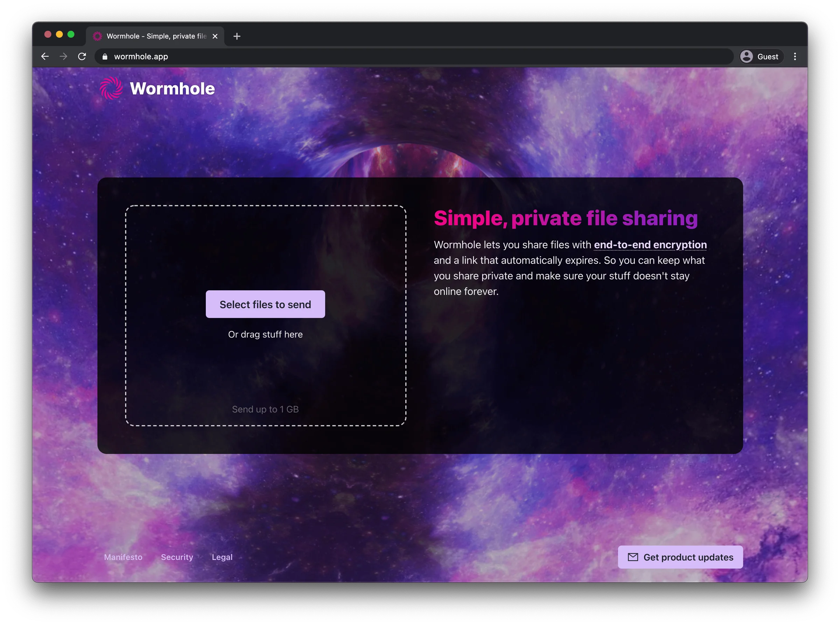
Task: Select the Wormhole browser tab
Action: click(x=155, y=36)
